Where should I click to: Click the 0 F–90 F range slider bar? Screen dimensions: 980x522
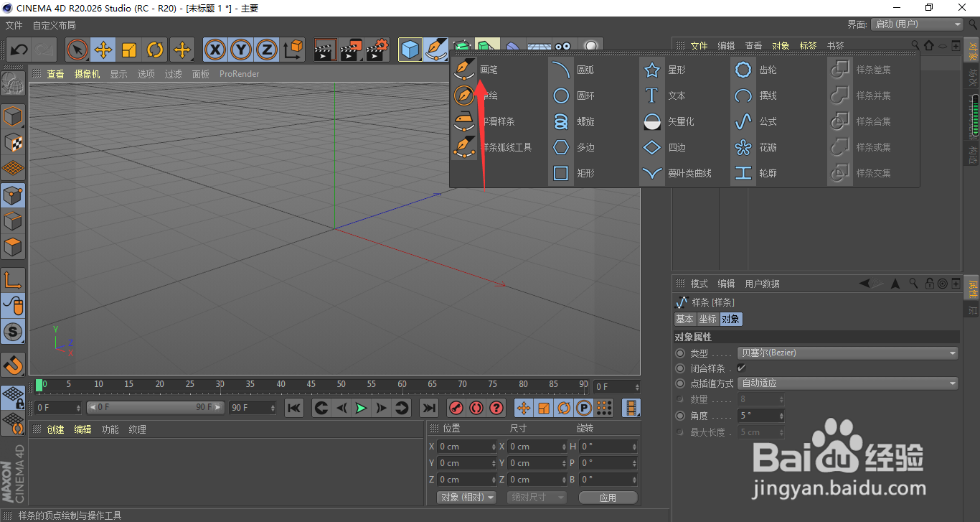click(x=156, y=408)
